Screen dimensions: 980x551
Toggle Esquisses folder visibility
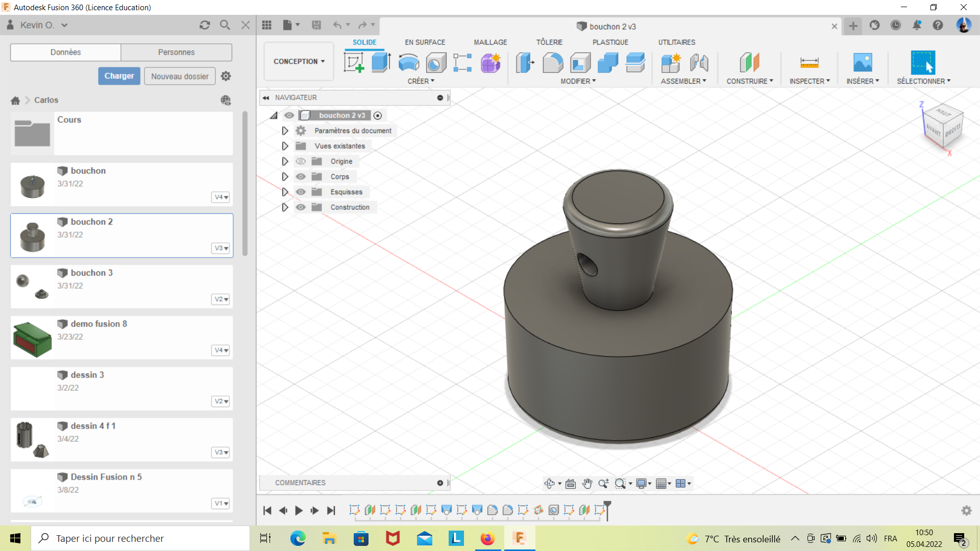[x=301, y=192]
